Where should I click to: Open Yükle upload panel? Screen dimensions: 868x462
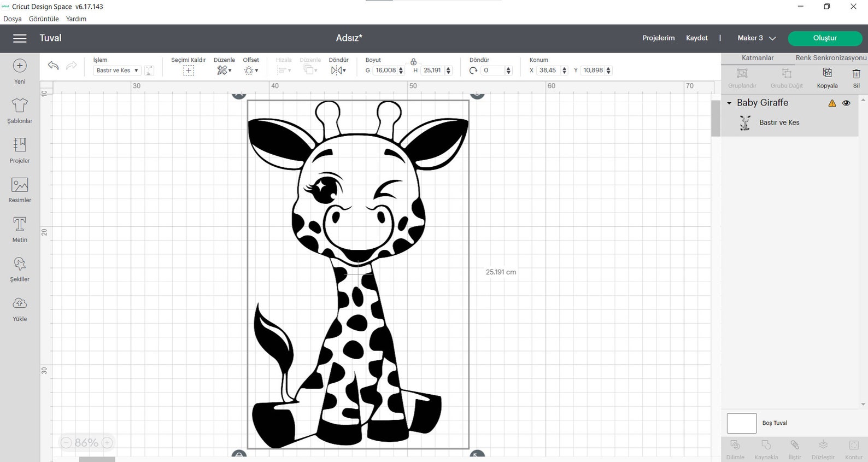pos(20,309)
